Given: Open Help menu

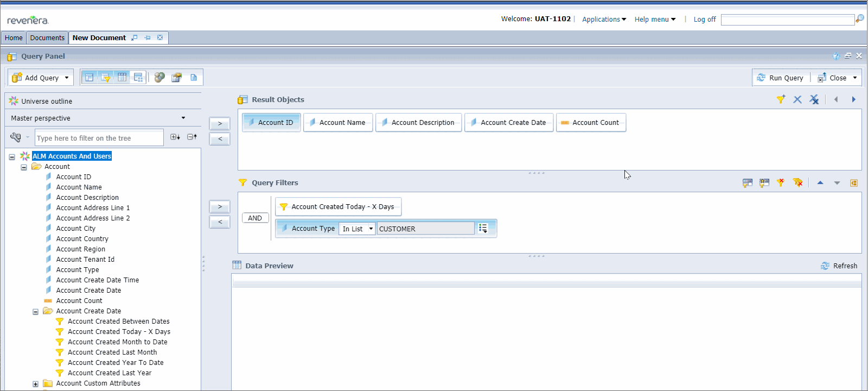Looking at the screenshot, I should pos(655,19).
